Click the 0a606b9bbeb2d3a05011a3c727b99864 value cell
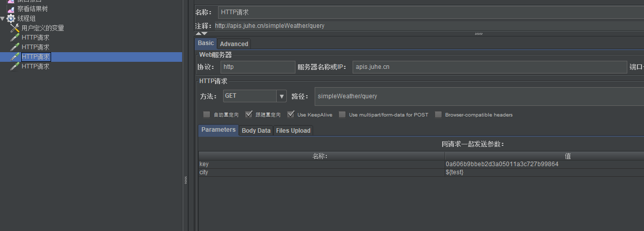This screenshot has height=231, width=644. pos(544,164)
